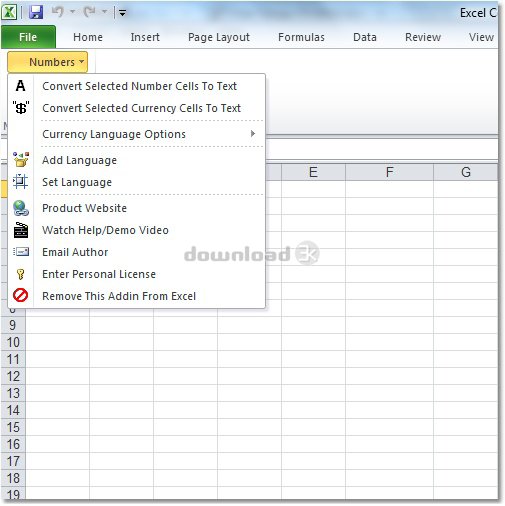Screen dimensions: 505x506
Task: Click the clapperboard demo video icon
Action: point(21,230)
